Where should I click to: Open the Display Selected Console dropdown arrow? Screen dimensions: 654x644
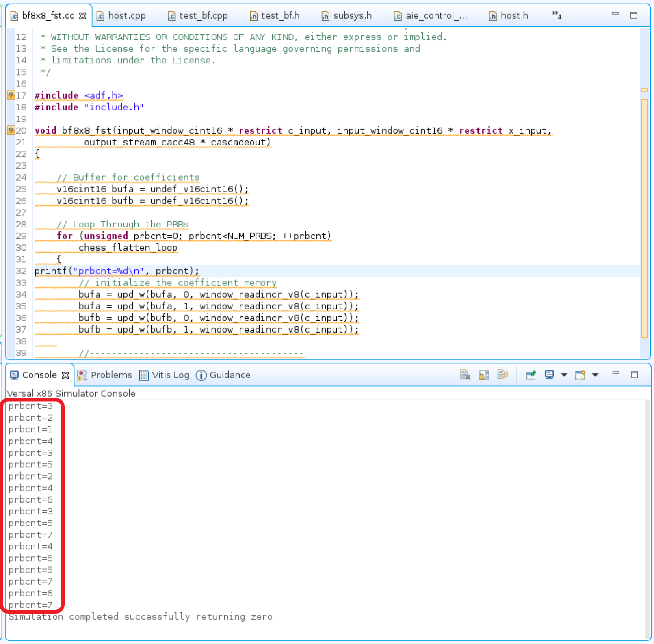click(x=564, y=375)
